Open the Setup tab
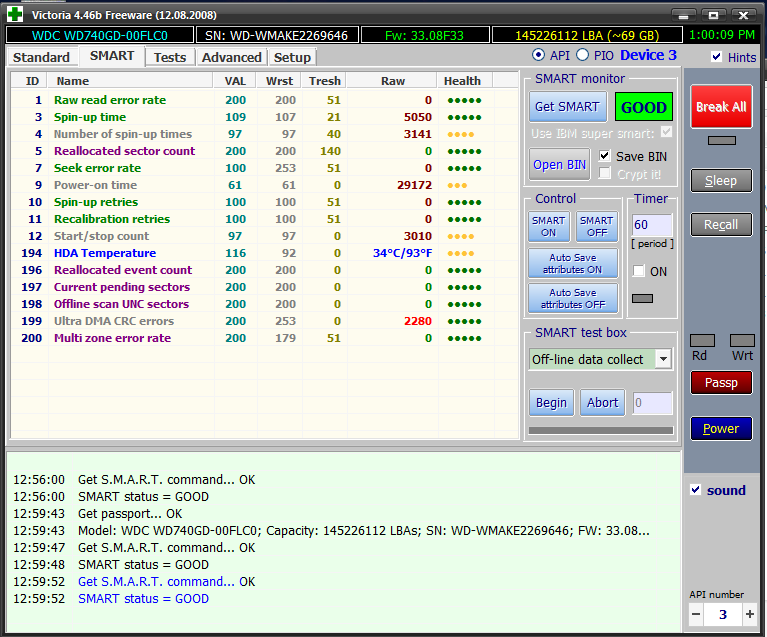This screenshot has height=637, width=767. pyautogui.click(x=292, y=57)
